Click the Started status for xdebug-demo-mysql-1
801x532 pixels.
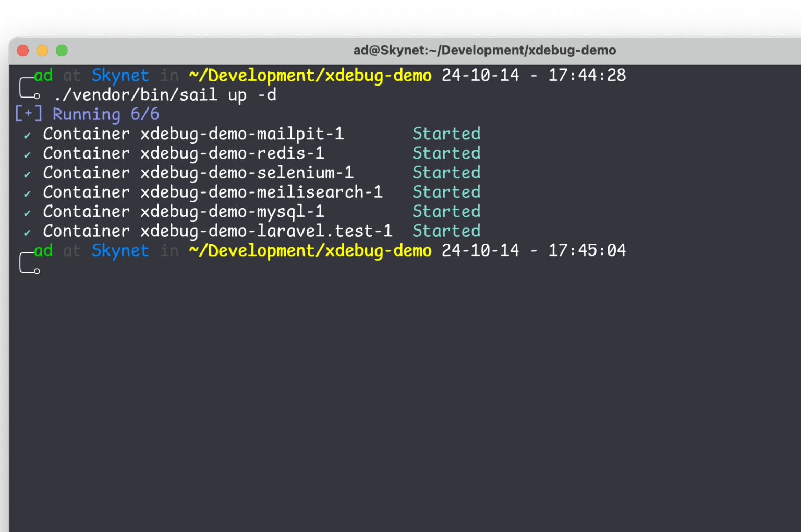446,211
